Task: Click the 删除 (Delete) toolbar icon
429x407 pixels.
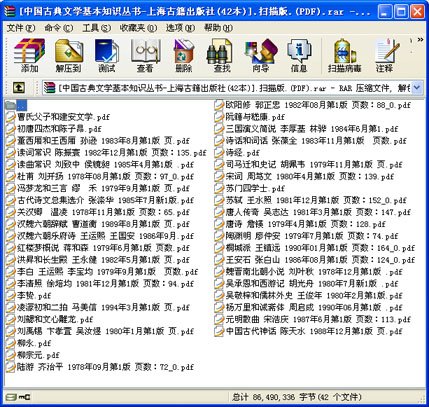Action: (x=184, y=55)
